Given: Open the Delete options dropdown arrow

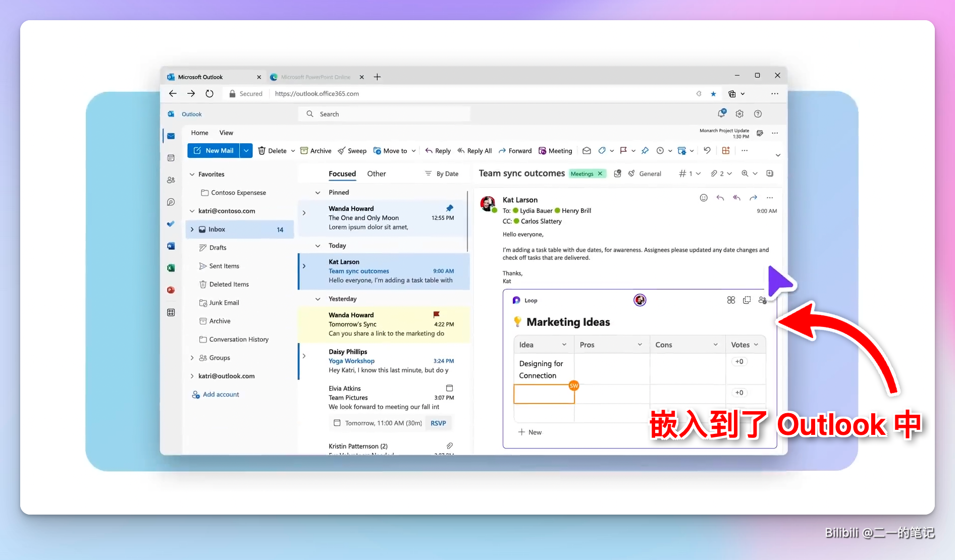Looking at the screenshot, I should click(x=293, y=151).
